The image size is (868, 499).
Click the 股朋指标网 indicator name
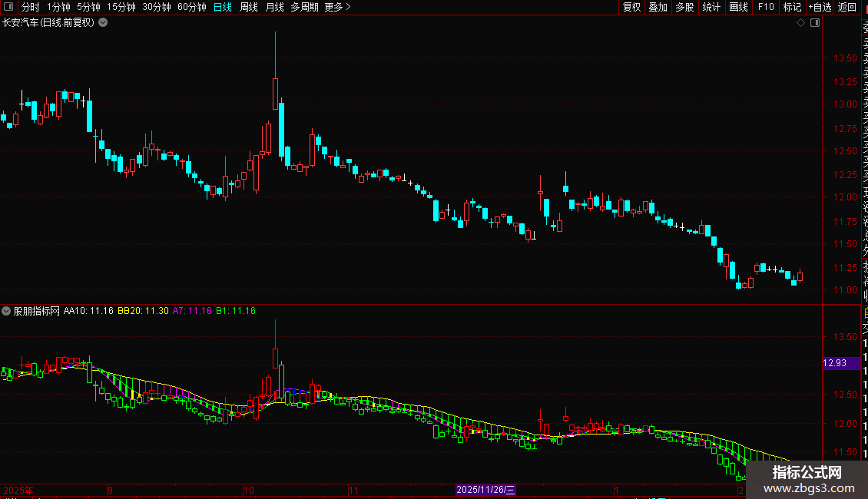tap(37, 311)
